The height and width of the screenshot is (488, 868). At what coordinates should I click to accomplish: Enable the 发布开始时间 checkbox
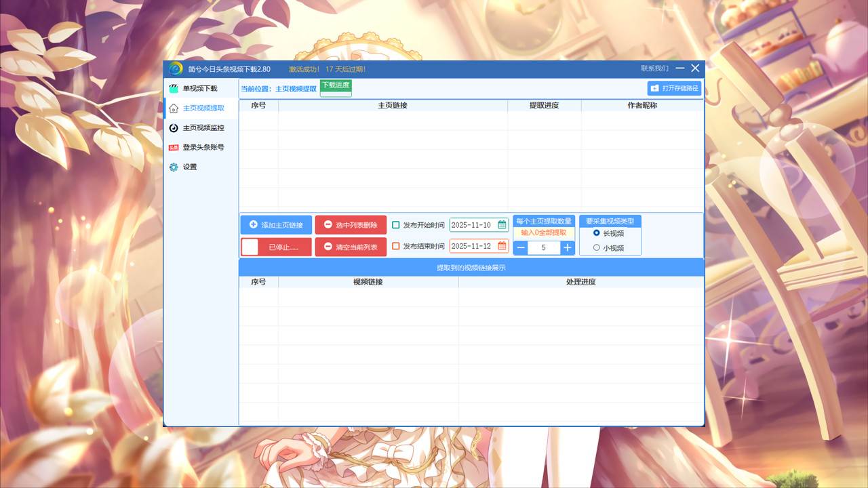(x=396, y=225)
